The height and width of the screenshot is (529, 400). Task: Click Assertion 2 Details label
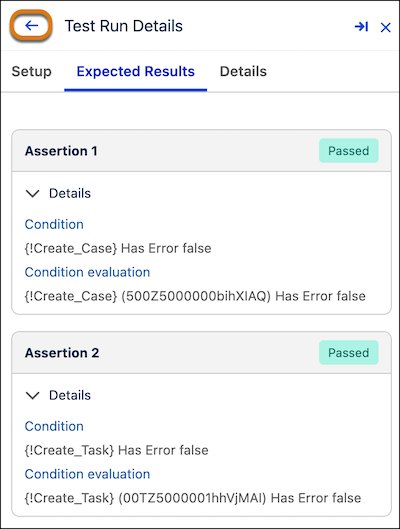tap(70, 395)
